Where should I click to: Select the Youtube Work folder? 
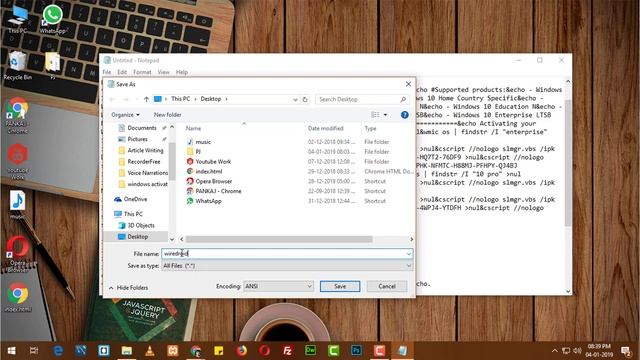point(213,161)
